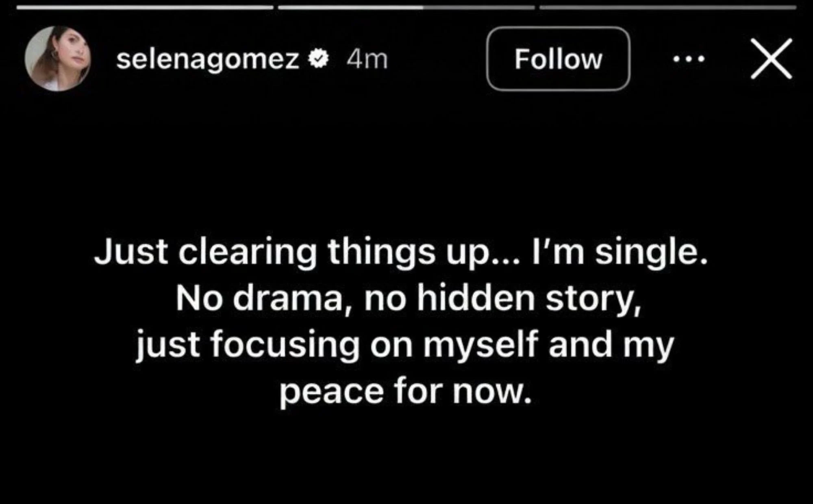813x504 pixels.
Task: Tap the word 'focusing' in the story text
Action: coord(285,345)
